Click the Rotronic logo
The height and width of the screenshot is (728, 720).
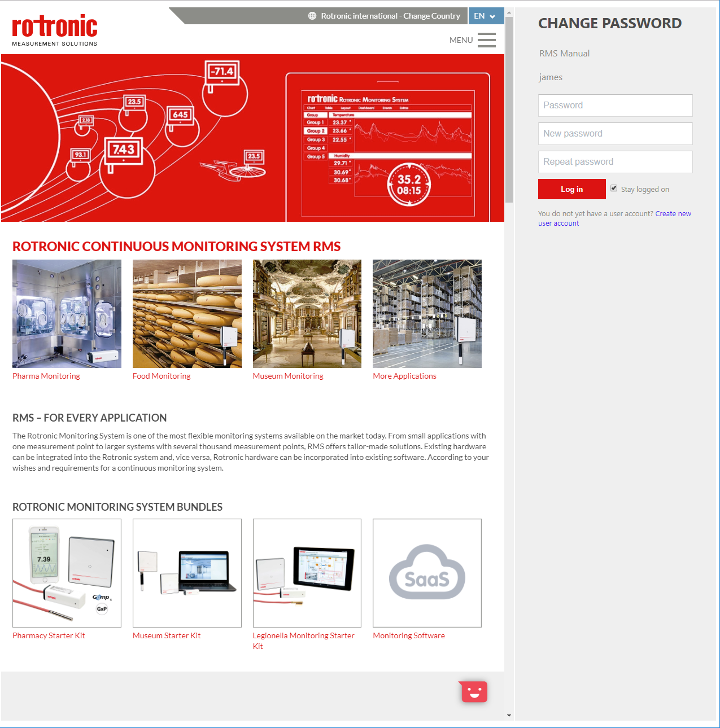pyautogui.click(x=55, y=30)
